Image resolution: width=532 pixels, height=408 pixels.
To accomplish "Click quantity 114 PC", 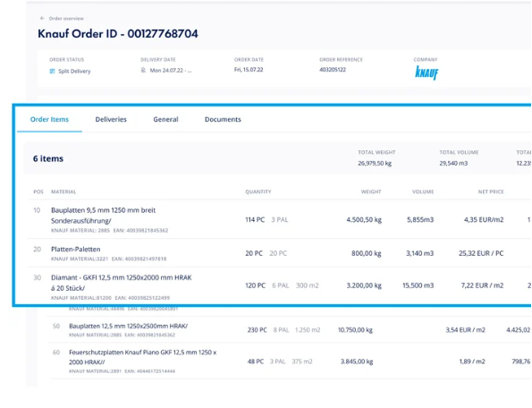I will coord(255,219).
